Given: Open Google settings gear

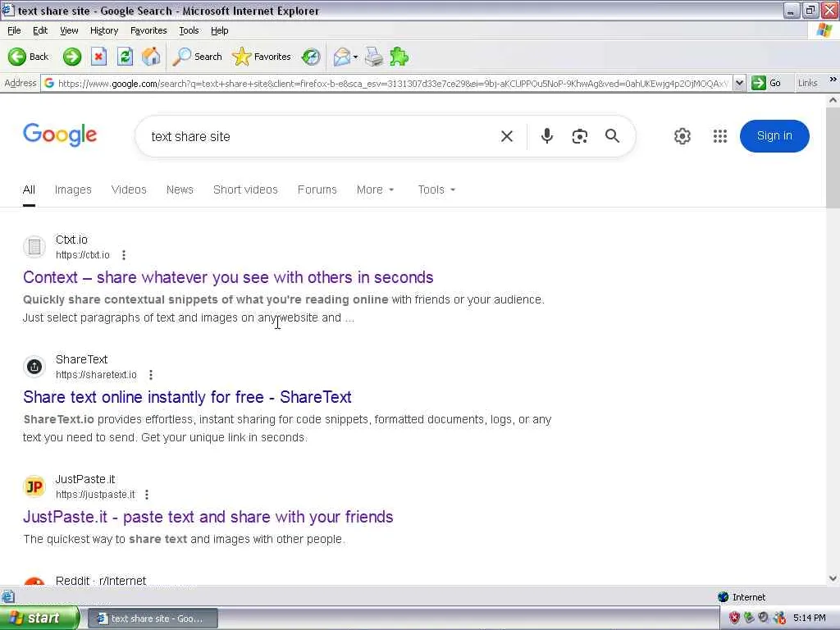Looking at the screenshot, I should (682, 136).
